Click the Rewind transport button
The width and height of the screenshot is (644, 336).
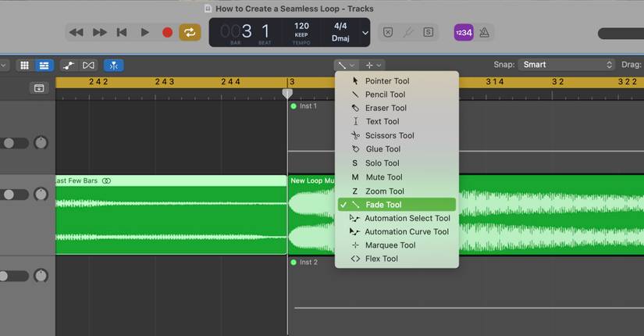[76, 33]
